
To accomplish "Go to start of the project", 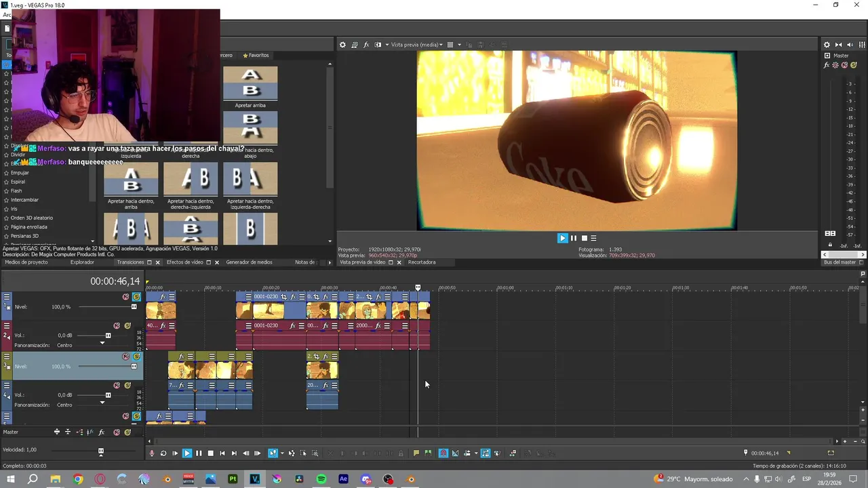I will [x=222, y=453].
